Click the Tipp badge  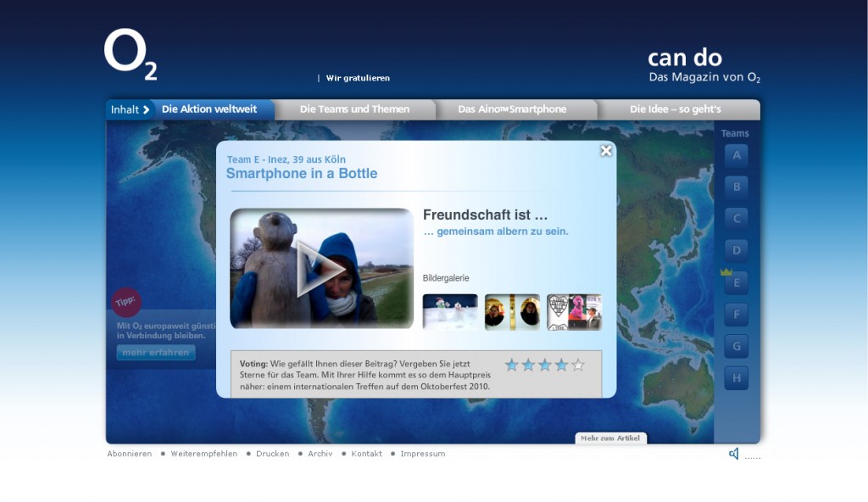coord(126,301)
